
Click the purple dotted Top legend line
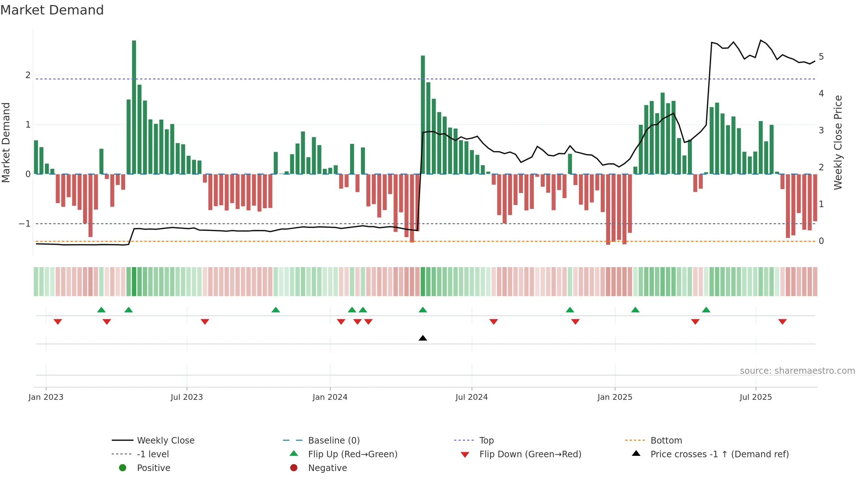[464, 440]
